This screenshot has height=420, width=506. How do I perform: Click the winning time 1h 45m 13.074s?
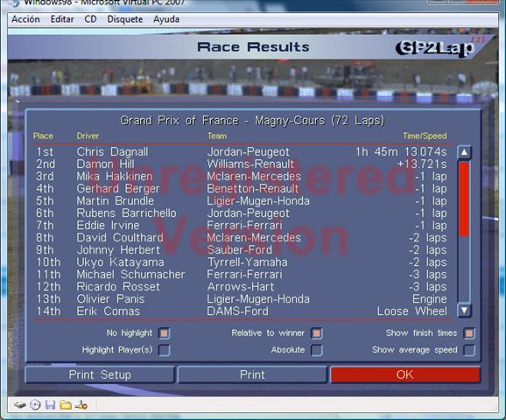pos(401,152)
